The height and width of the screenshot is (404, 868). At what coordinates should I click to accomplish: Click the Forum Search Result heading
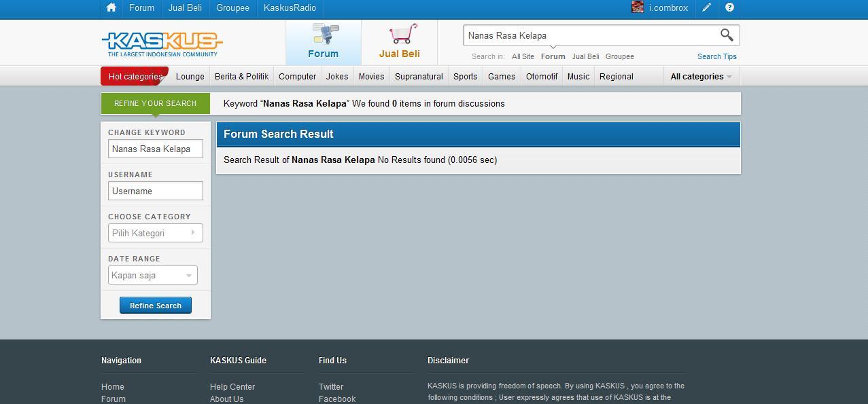click(x=279, y=134)
